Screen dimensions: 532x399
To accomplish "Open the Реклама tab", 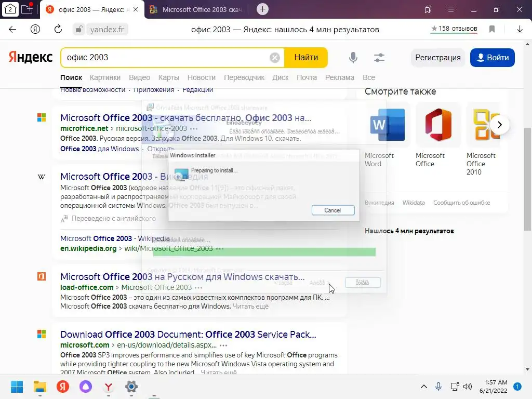I will tap(340, 77).
